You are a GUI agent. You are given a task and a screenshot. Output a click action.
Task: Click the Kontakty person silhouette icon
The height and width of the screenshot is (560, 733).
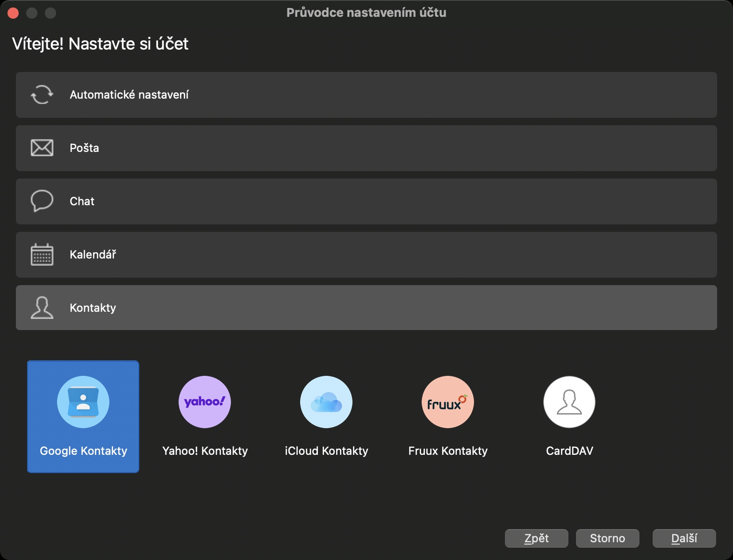tap(42, 308)
